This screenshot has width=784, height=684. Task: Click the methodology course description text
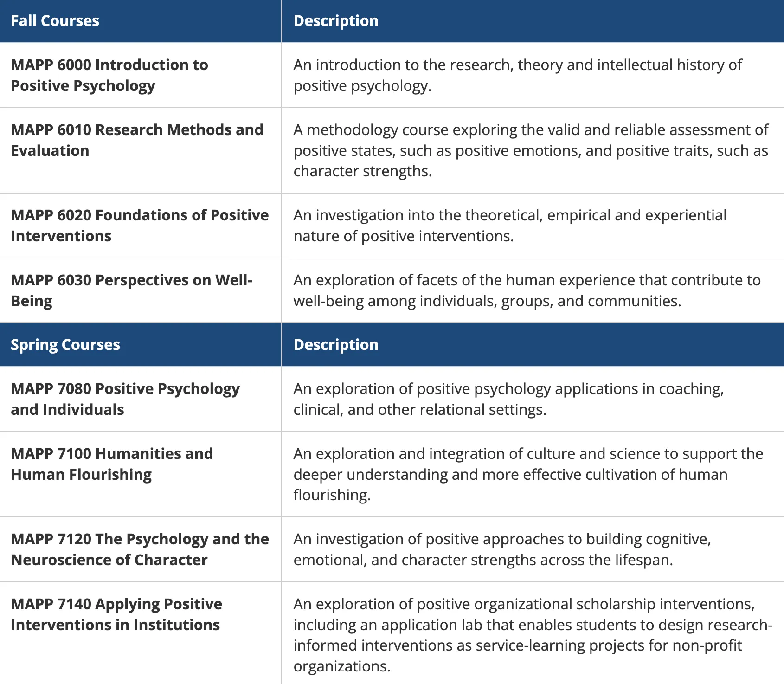tap(530, 150)
